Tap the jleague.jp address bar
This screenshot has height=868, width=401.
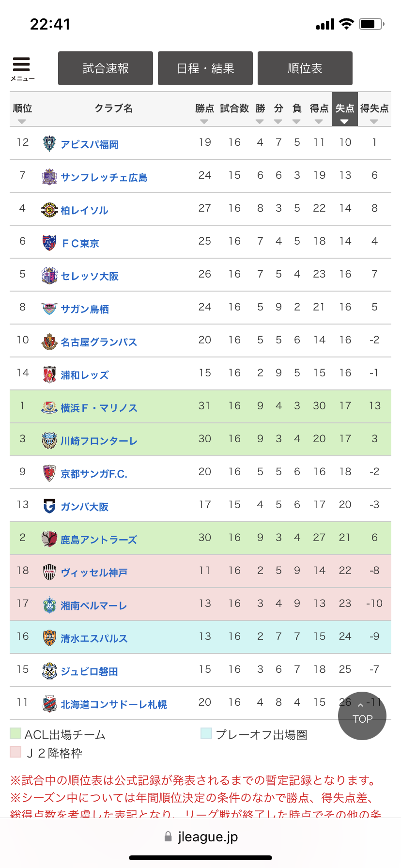click(200, 837)
